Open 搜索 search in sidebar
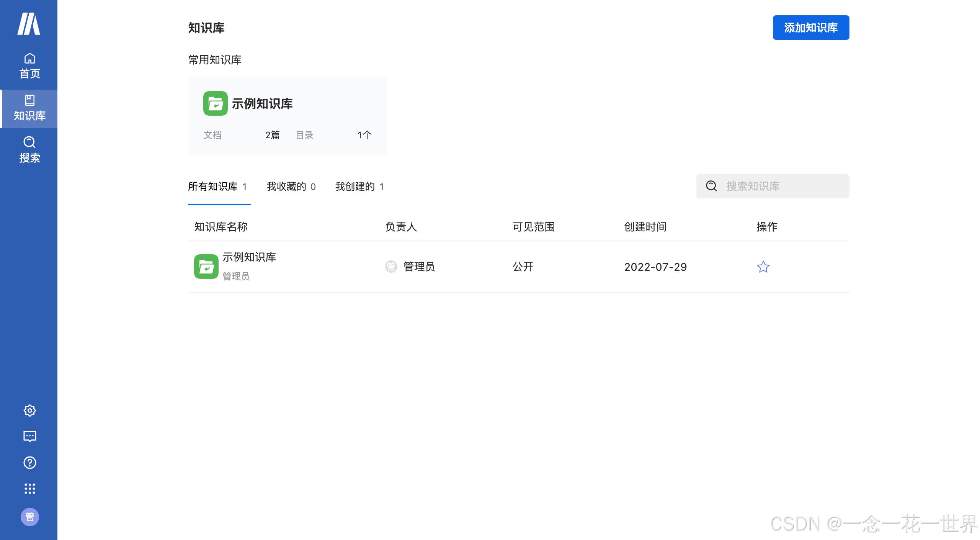 pos(29,150)
